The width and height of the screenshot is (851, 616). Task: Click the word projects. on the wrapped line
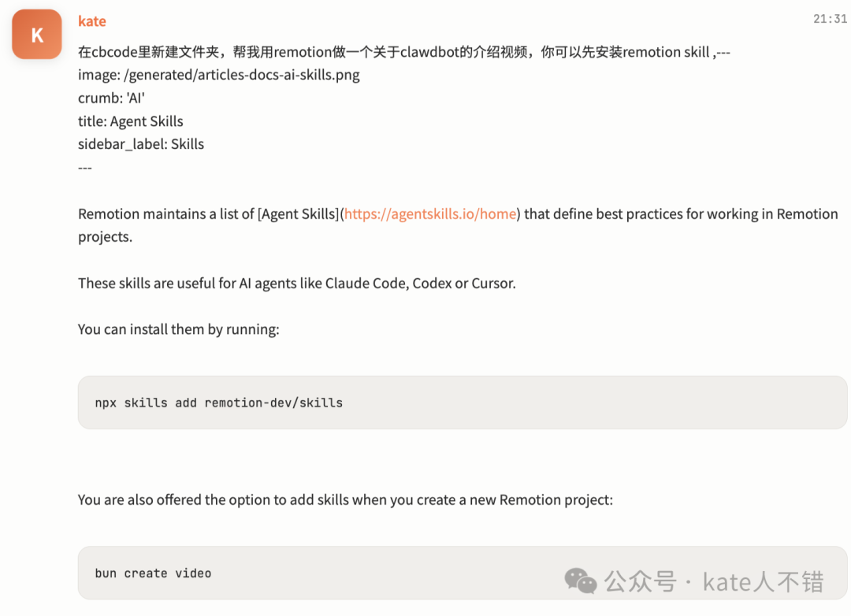(105, 237)
